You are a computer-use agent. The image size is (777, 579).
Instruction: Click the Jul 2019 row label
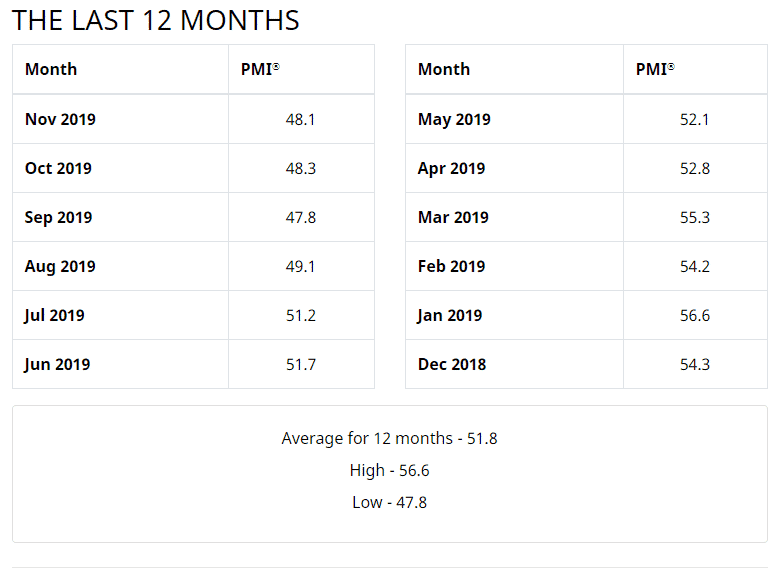[x=54, y=315]
